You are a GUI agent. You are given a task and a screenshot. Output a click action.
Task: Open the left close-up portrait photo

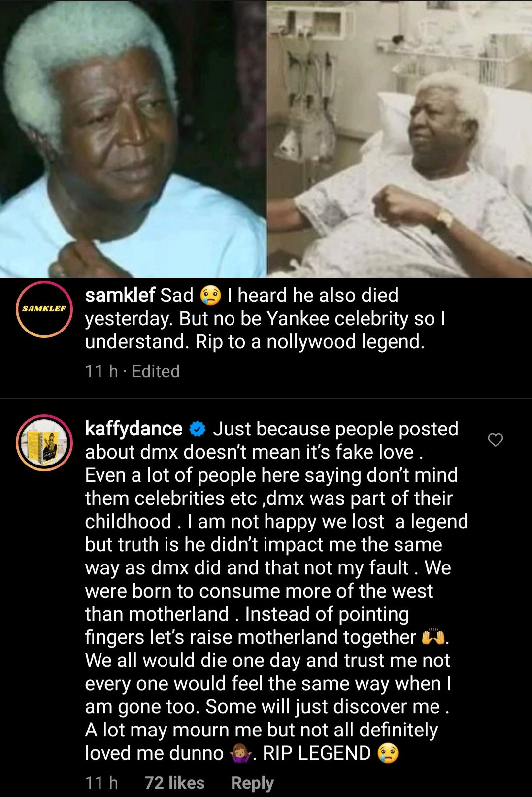[133, 139]
